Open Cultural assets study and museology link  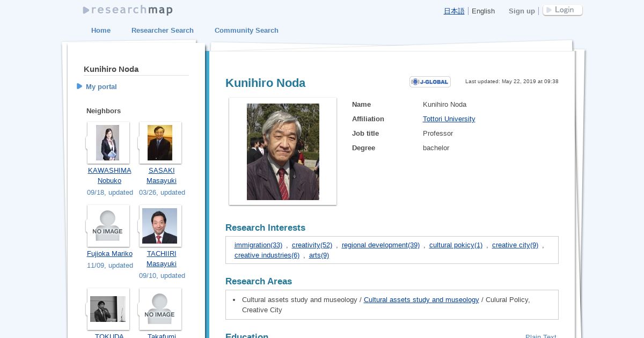(x=421, y=299)
